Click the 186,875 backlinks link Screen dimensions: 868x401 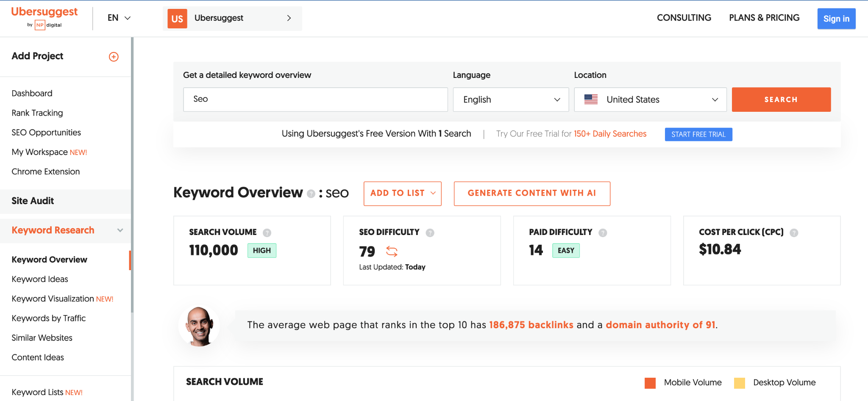coord(531,325)
